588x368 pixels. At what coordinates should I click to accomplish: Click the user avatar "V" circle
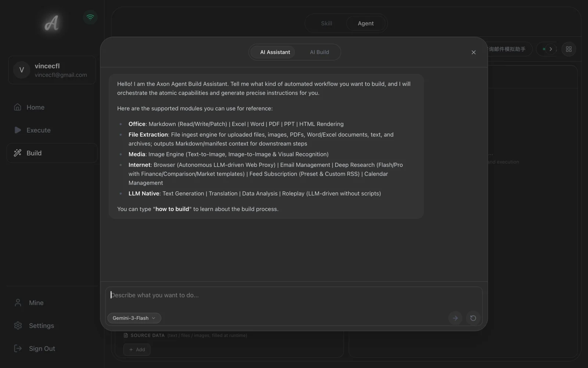[x=22, y=70]
